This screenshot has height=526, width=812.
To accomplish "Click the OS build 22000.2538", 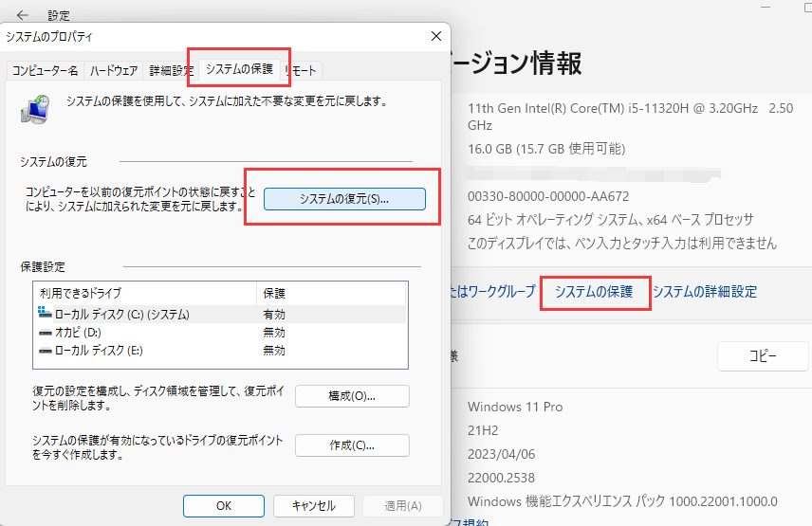I will pyautogui.click(x=501, y=478).
